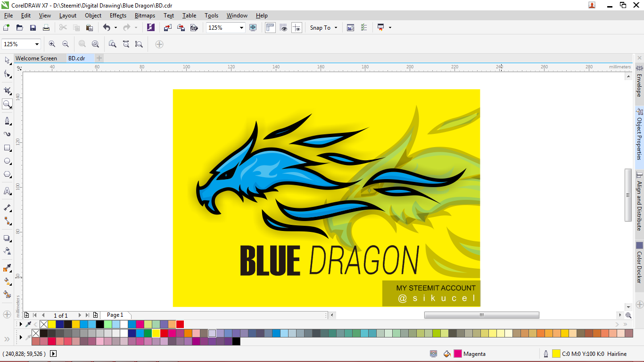Viewport: 644px width, 362px height.
Task: Open the Object Properties docker tab
Action: pos(639,135)
